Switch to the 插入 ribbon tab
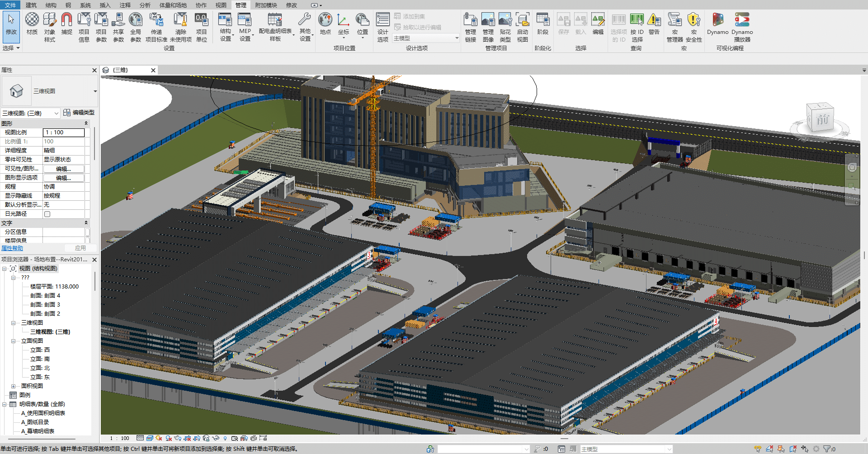The width and height of the screenshot is (868, 454). (105, 5)
